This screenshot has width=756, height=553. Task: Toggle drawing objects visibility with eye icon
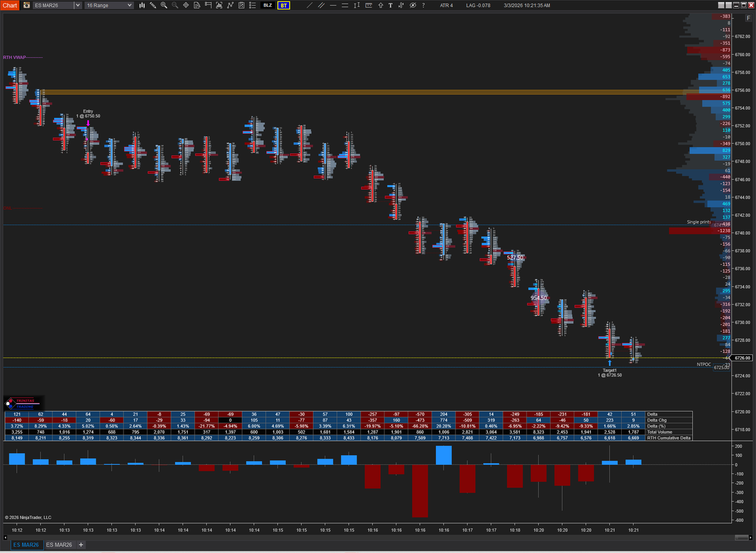pyautogui.click(x=413, y=5)
